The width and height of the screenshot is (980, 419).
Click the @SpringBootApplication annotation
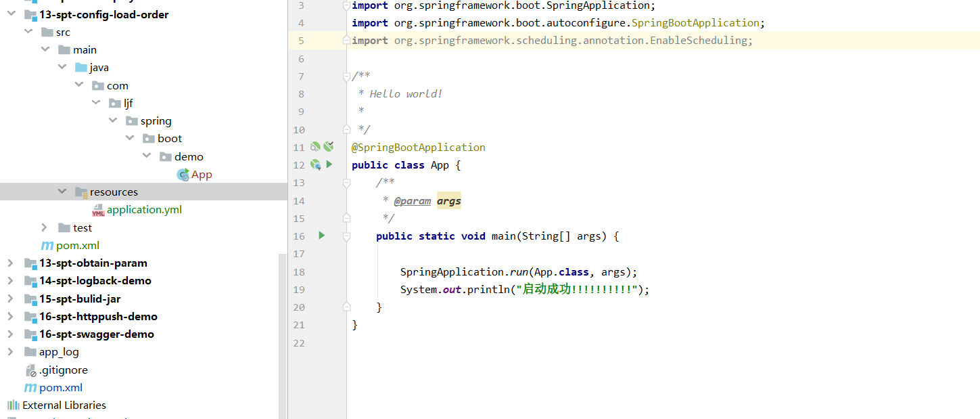[419, 147]
